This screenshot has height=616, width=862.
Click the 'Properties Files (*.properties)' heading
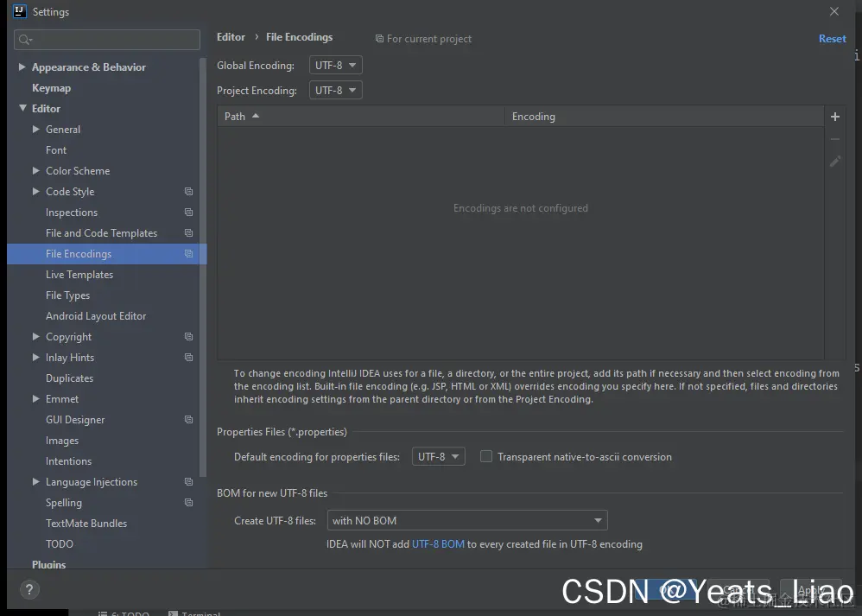(x=282, y=432)
